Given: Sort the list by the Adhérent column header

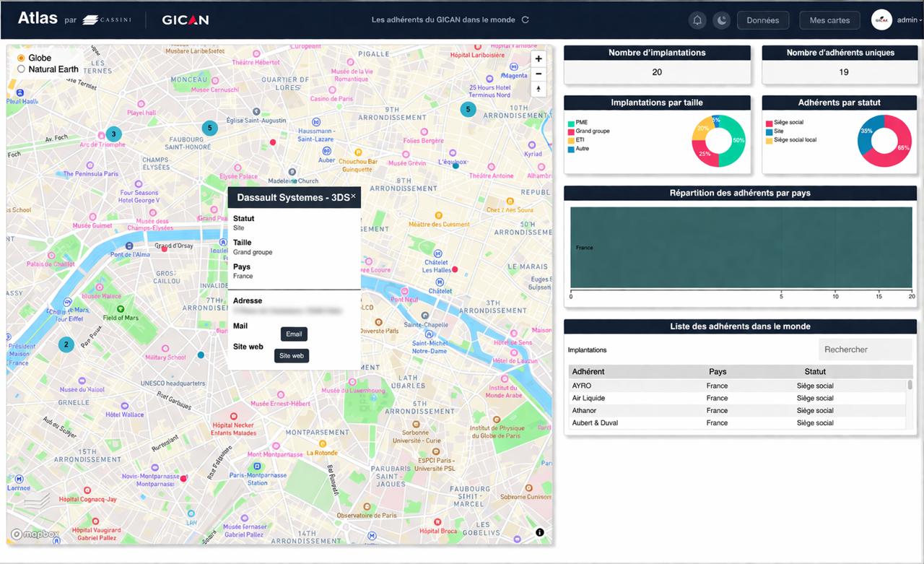Looking at the screenshot, I should (x=588, y=372).
